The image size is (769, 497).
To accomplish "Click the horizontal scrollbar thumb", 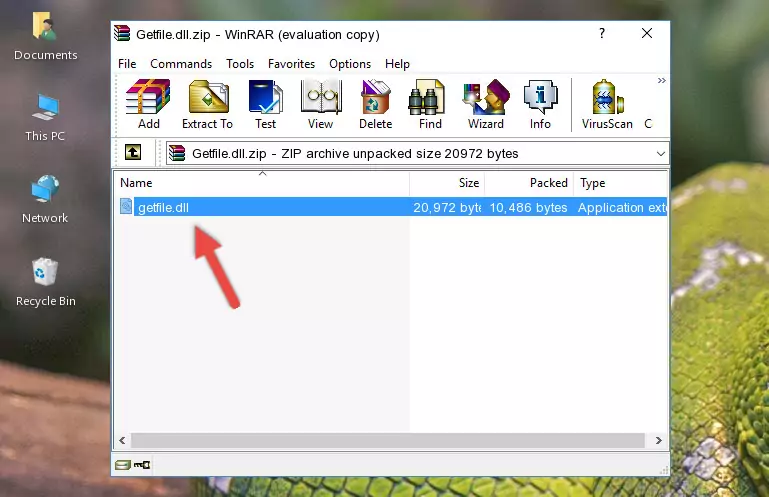I will [387, 440].
